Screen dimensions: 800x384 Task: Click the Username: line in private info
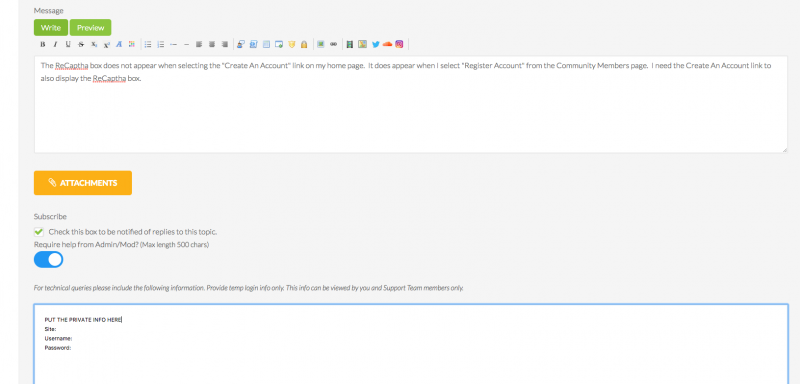point(58,338)
